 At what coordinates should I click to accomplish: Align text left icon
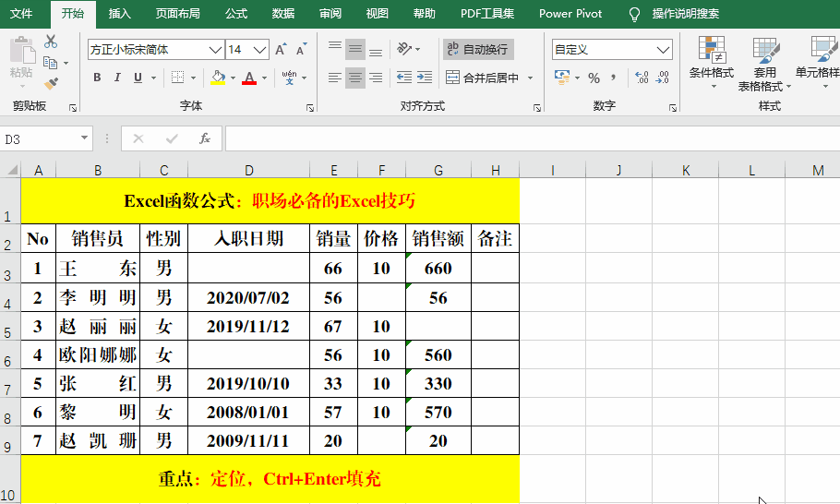(335, 78)
